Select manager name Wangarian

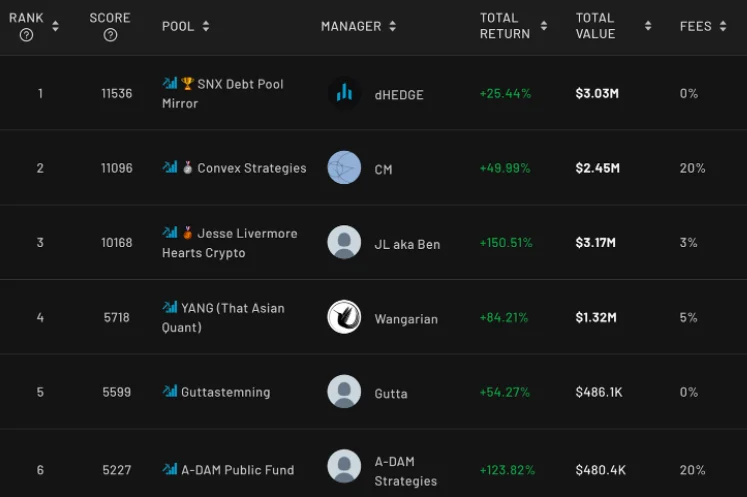406,319
